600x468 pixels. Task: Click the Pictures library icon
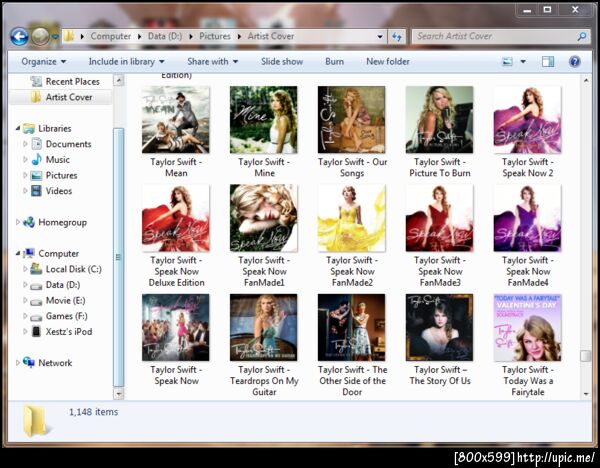coord(37,175)
